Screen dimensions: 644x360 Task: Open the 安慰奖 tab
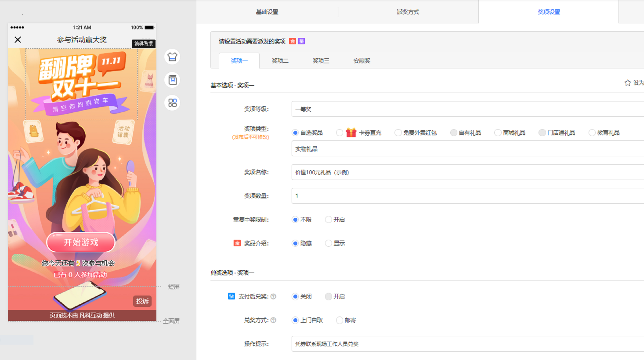tap(361, 61)
